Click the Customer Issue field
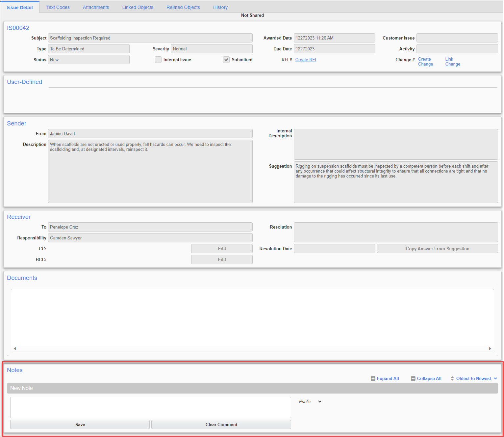 tap(457, 38)
